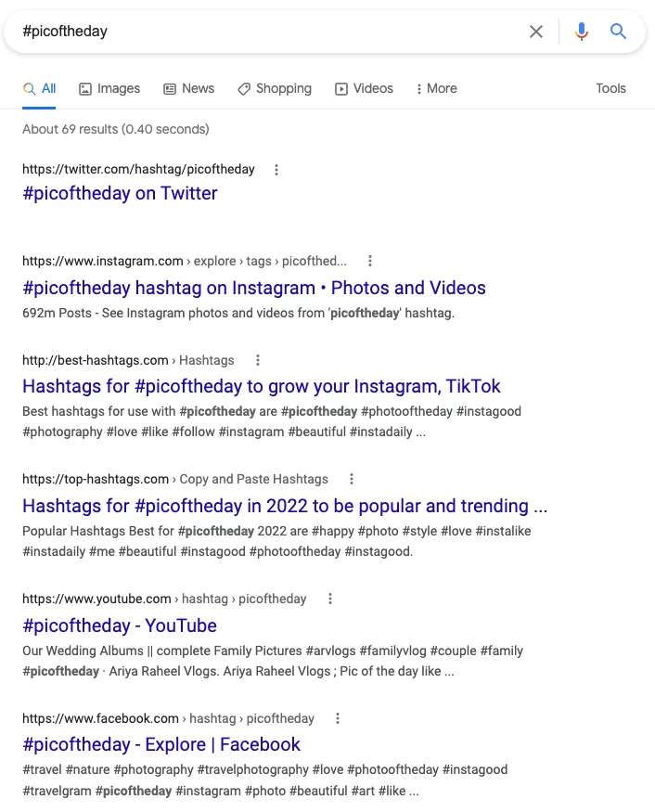Open the Instagram hashtag photos link
Viewport: 655px width, 812px height.
(x=254, y=288)
